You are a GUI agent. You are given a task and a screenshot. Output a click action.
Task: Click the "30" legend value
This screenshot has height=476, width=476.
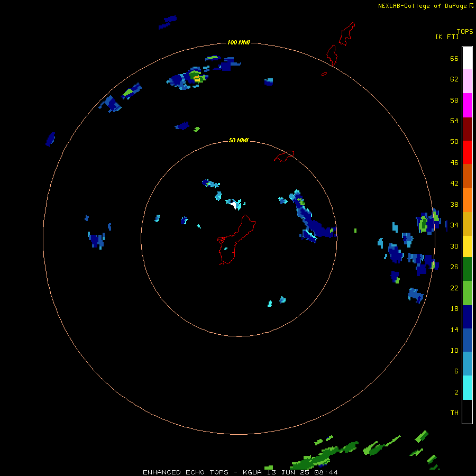tap(454, 246)
